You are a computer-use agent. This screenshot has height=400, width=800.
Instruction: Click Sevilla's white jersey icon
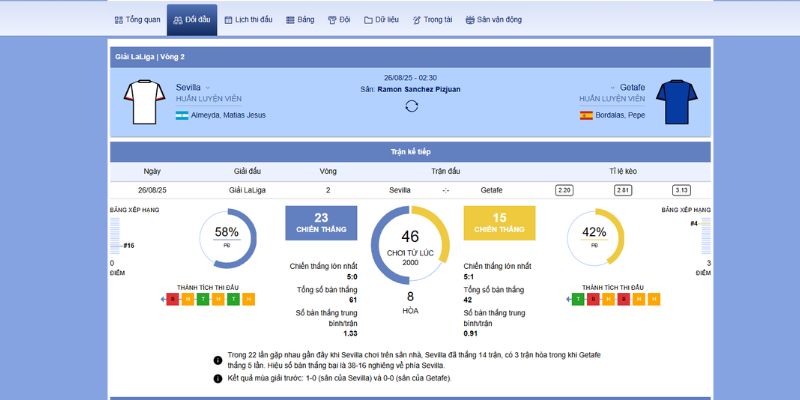tap(144, 102)
